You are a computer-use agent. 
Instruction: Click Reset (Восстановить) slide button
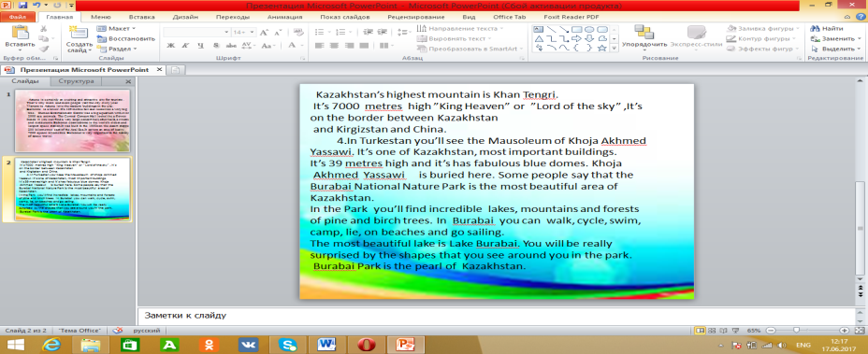[126, 38]
